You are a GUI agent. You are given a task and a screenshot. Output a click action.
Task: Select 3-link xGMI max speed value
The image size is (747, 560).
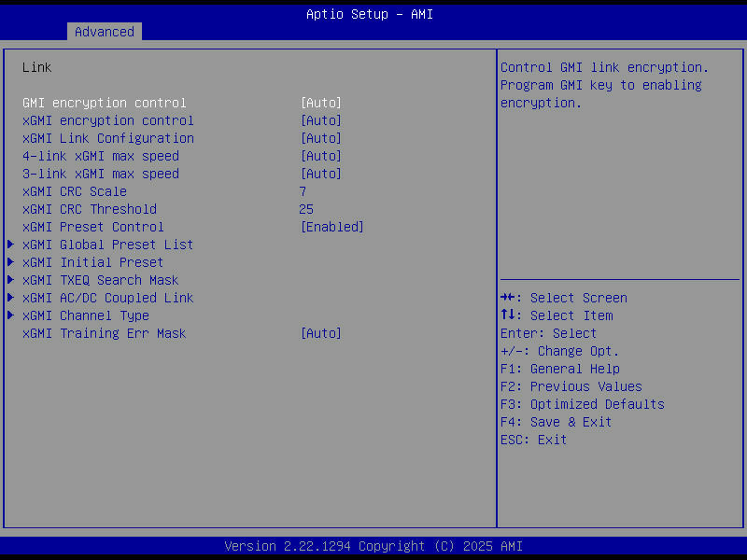click(x=321, y=174)
